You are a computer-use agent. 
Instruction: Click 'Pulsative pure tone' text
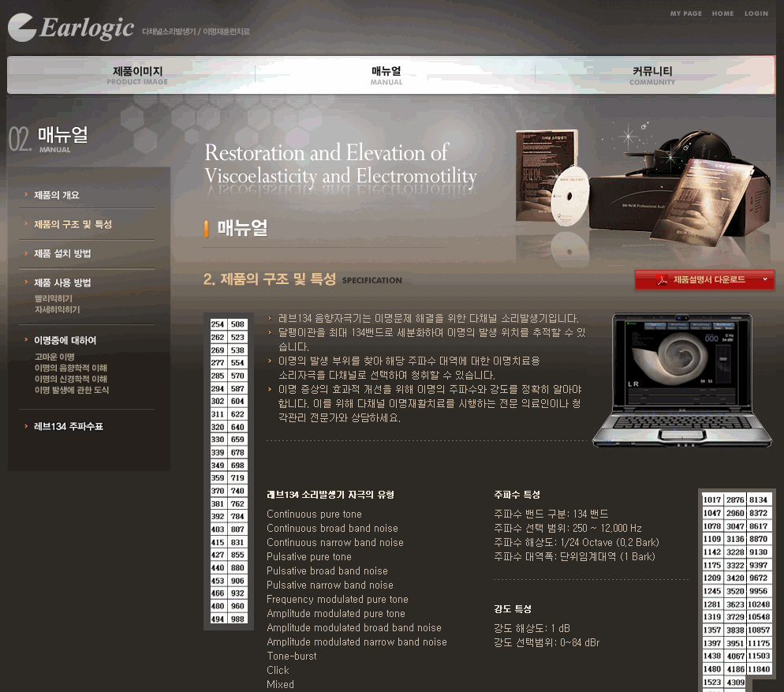point(309,557)
